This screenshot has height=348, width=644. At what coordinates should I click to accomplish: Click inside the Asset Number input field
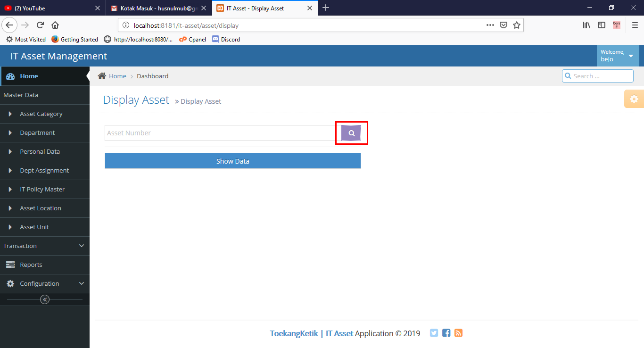click(x=217, y=133)
